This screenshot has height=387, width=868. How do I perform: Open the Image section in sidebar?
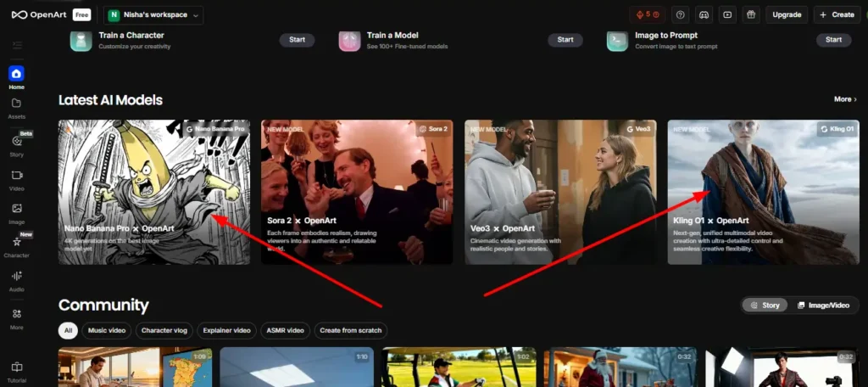(16, 212)
